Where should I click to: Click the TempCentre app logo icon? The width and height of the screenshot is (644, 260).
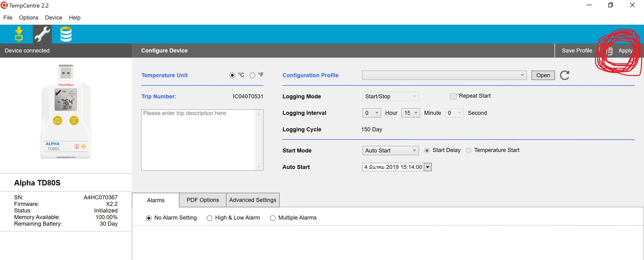(4, 5)
